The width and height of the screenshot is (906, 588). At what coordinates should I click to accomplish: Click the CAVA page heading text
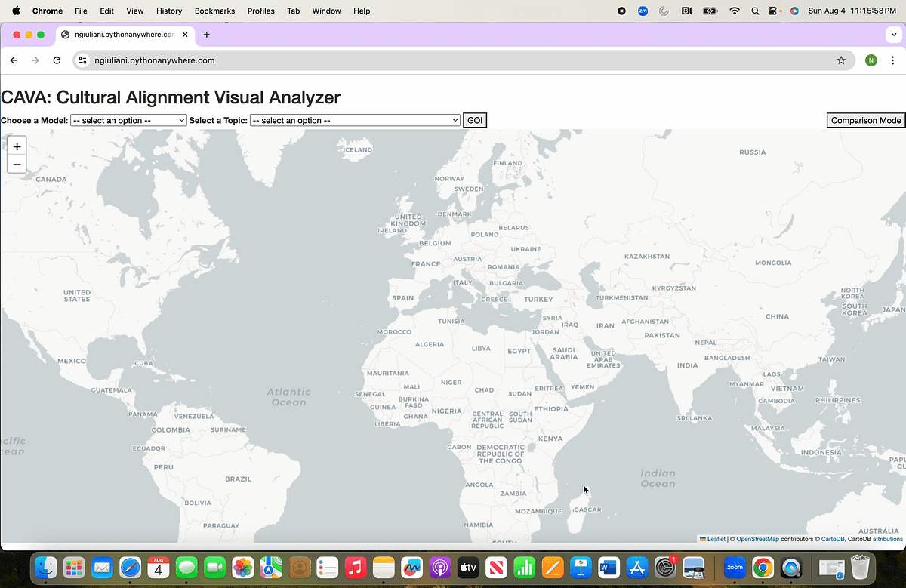tap(171, 97)
